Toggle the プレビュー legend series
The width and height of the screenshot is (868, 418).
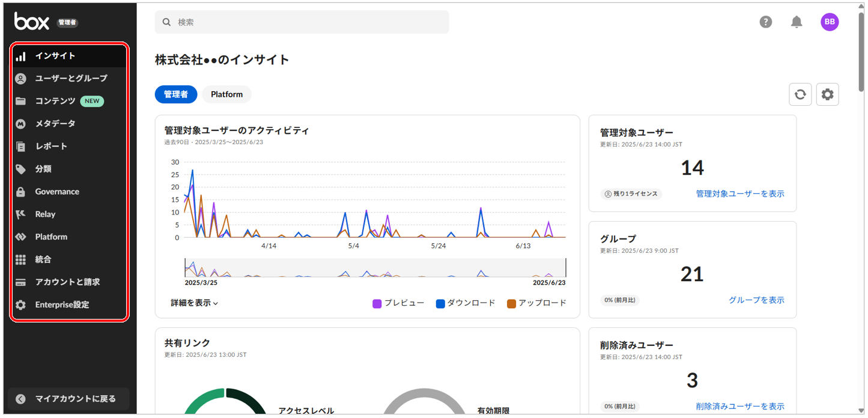coord(398,303)
